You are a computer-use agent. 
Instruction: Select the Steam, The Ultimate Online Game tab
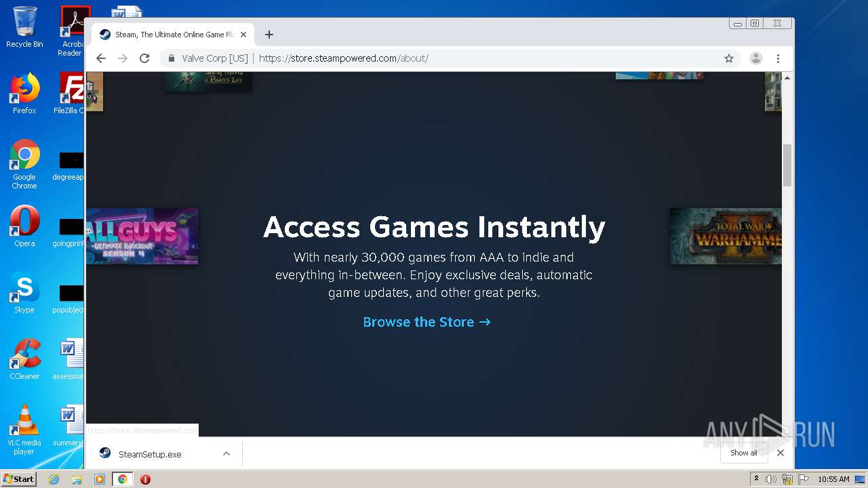pos(173,35)
